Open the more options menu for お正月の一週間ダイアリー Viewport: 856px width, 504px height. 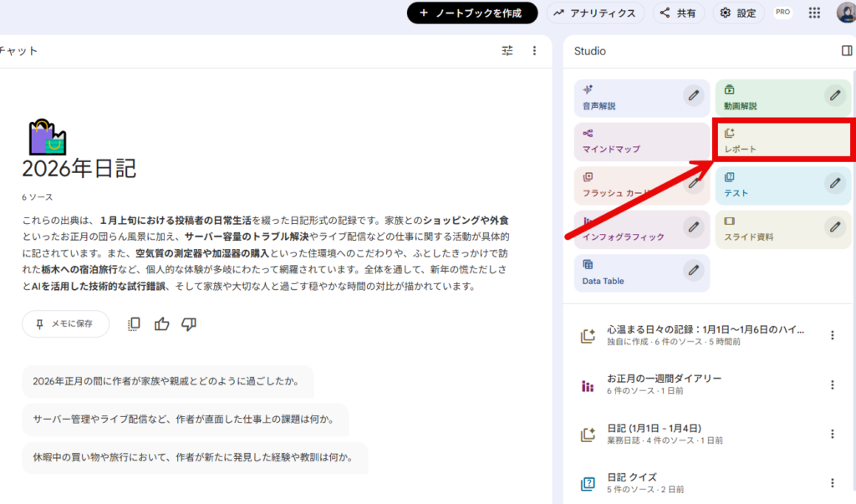click(832, 385)
